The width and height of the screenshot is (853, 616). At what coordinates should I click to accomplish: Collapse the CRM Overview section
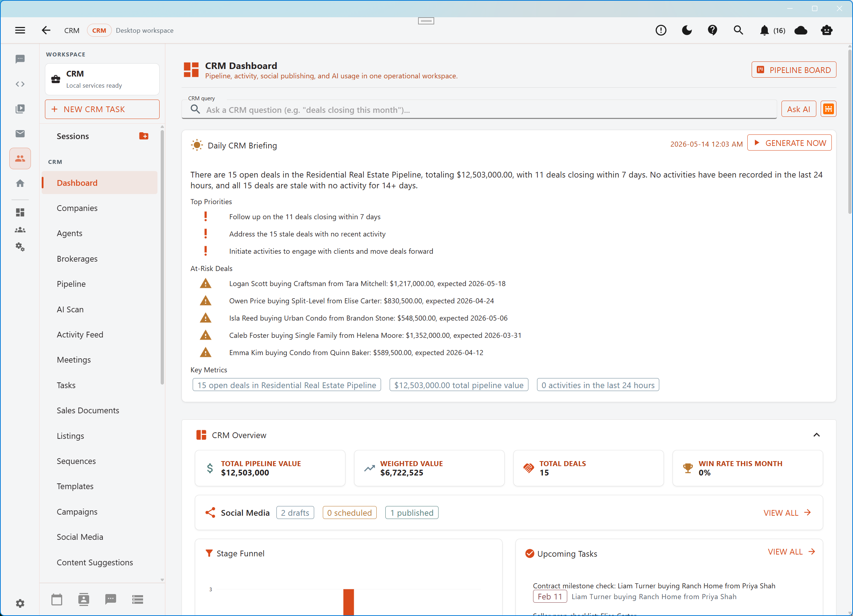(817, 435)
